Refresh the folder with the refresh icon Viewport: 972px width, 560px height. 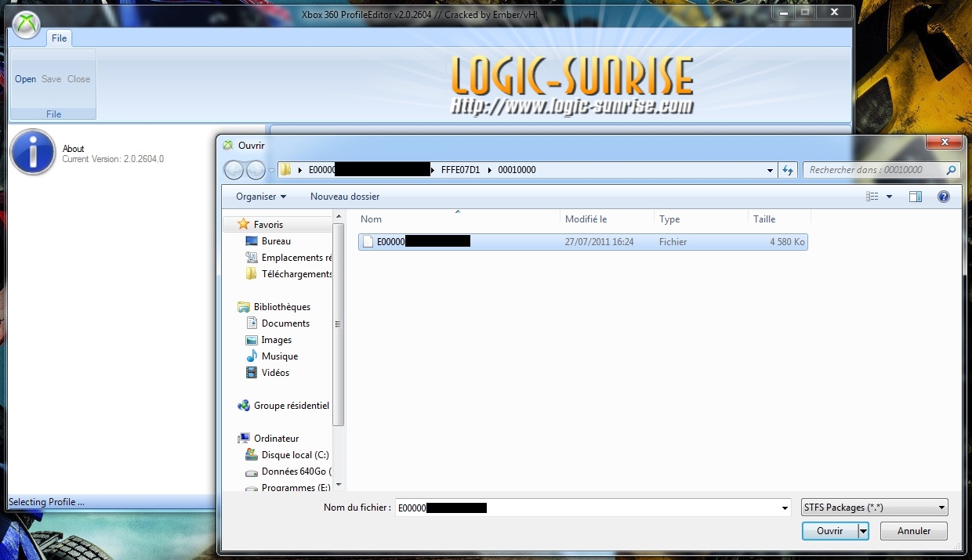[788, 170]
